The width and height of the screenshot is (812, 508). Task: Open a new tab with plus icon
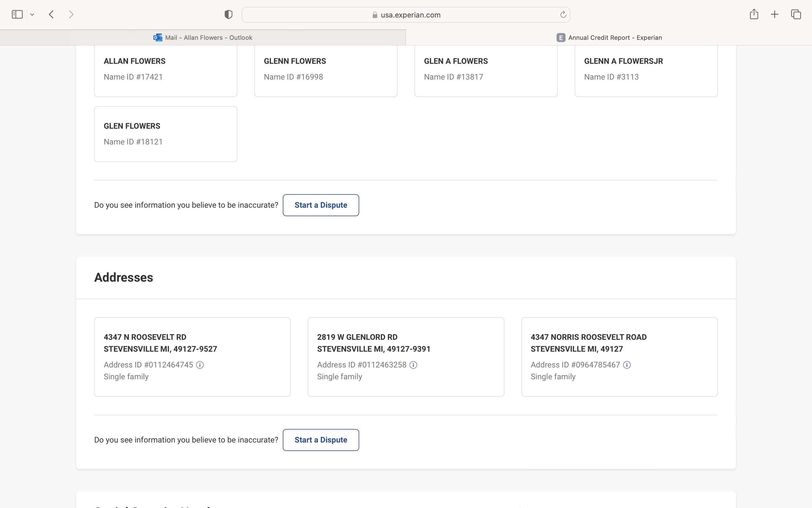[x=775, y=14]
